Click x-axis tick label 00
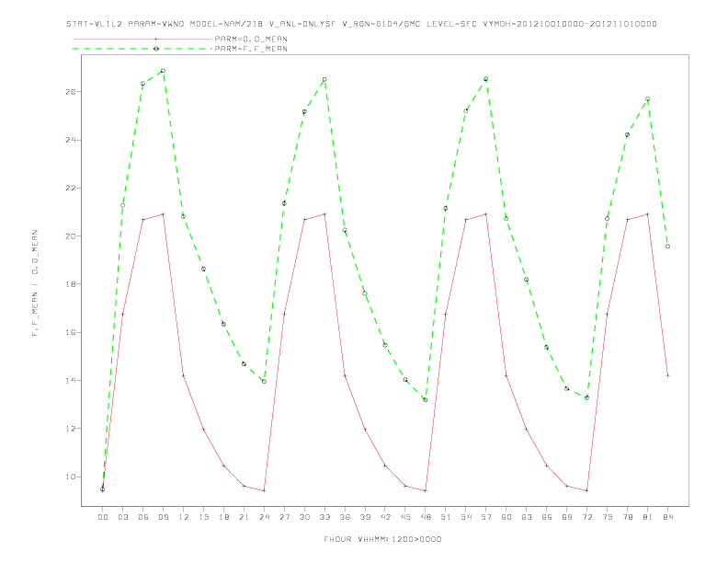Viewport: 728px width, 563px height. point(103,517)
